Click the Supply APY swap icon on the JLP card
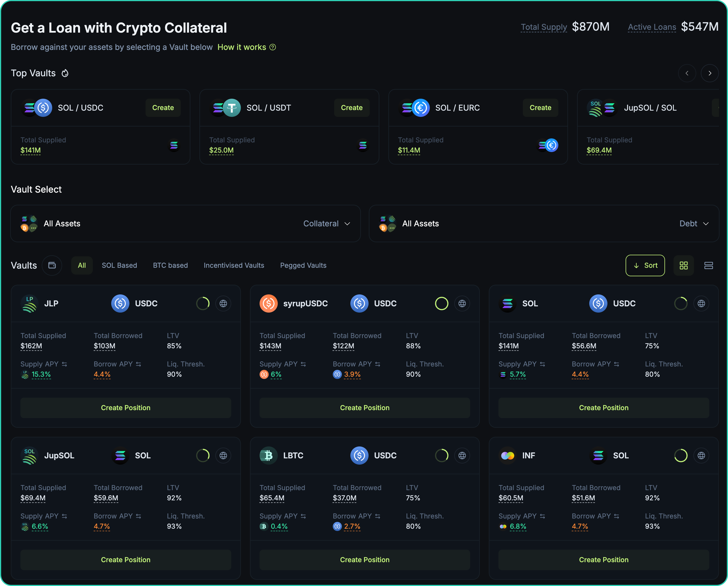This screenshot has height=586, width=728. tap(64, 364)
